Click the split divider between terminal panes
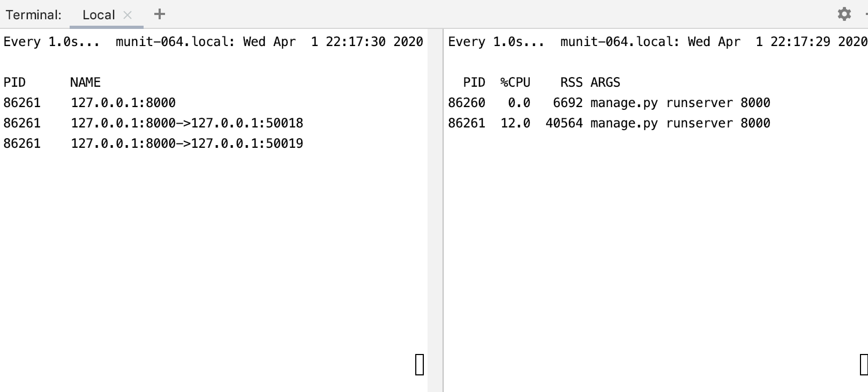Screen dimensions: 868x392 point(443,210)
